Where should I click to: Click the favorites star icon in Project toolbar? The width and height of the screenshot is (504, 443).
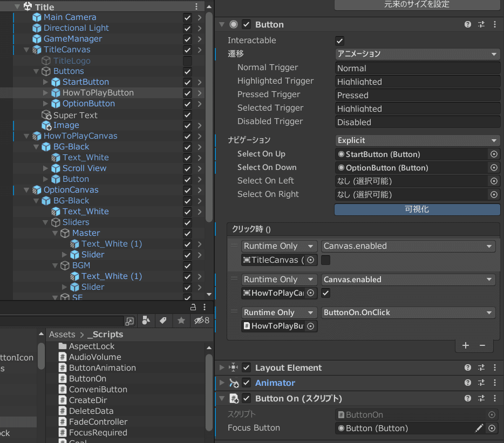coord(181,320)
